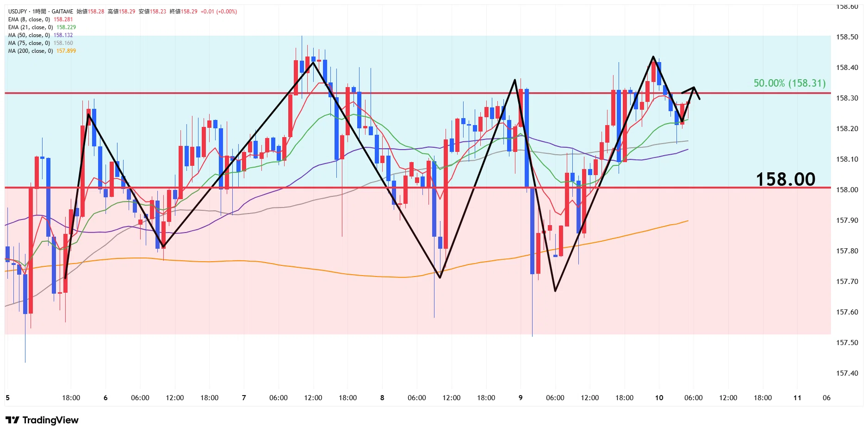868x434 pixels.
Task: Click the 157.70 price axis label
Action: point(847,282)
